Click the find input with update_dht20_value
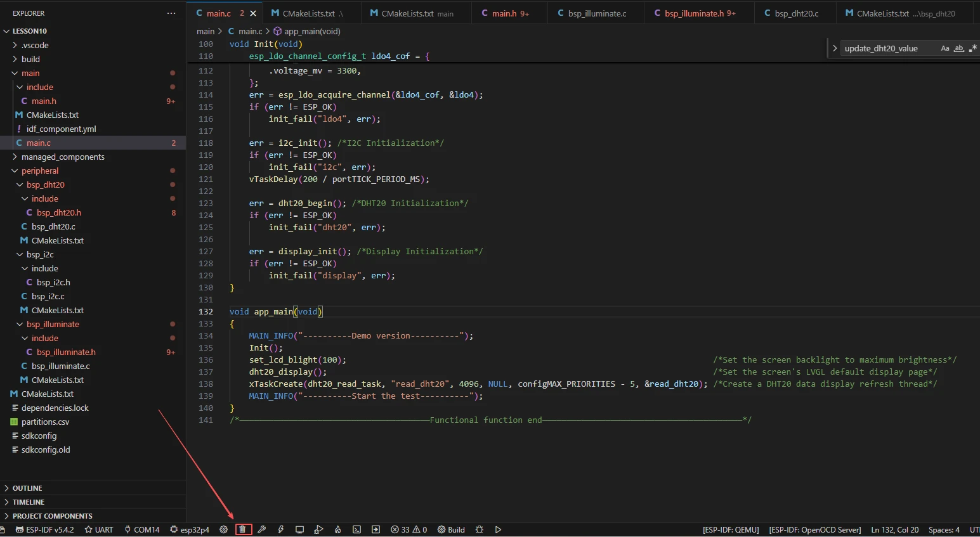The image size is (980, 537). (888, 48)
